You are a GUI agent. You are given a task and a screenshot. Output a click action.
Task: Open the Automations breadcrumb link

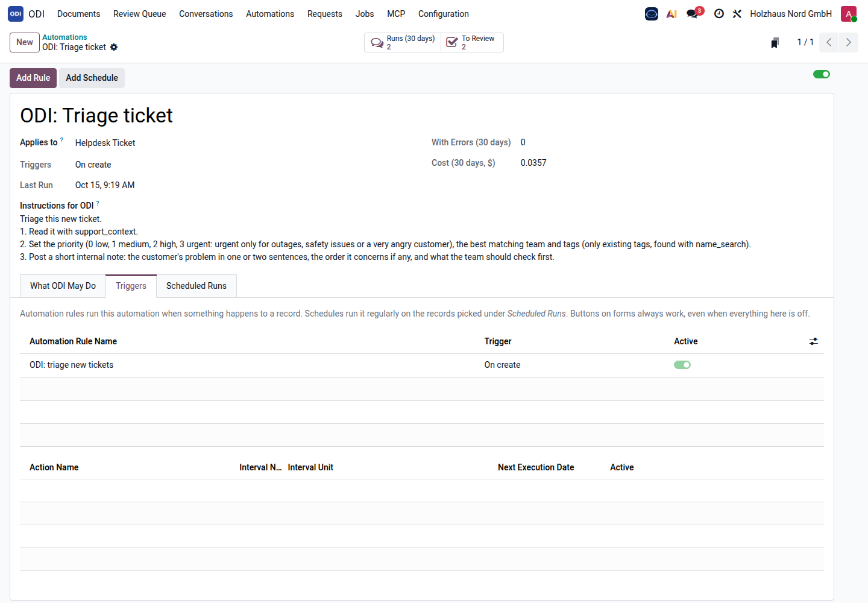64,37
